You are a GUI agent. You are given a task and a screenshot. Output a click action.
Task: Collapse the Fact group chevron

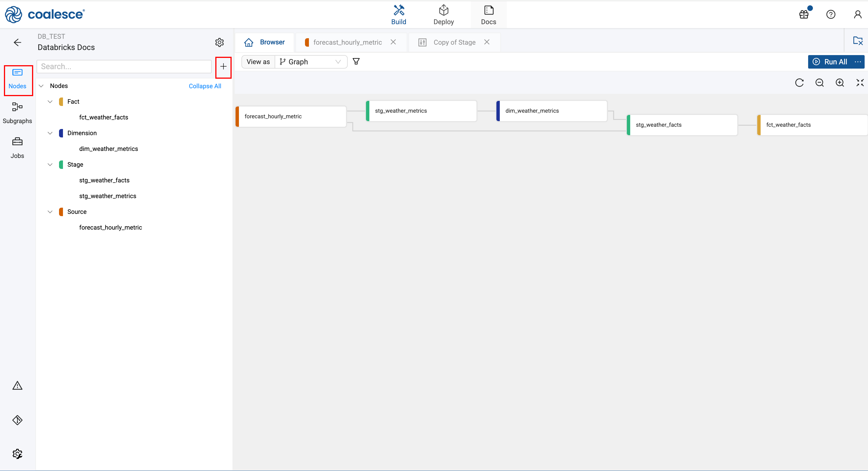50,101
